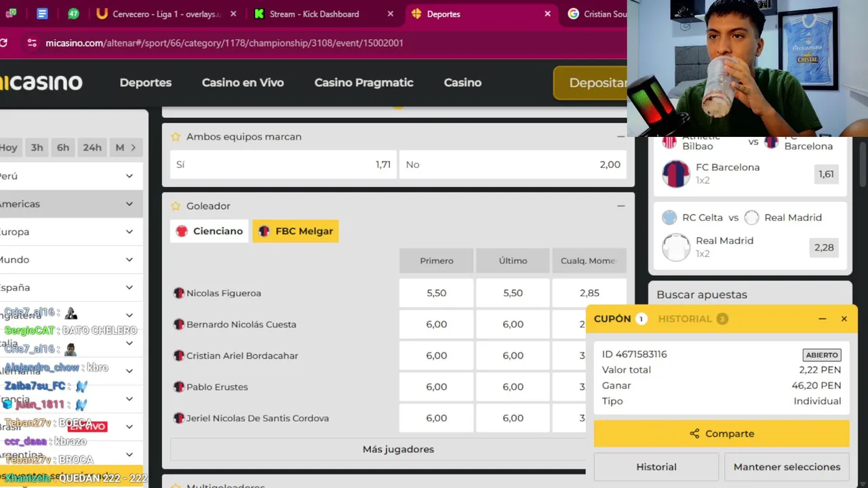868x488 pixels.
Task: Open the Deportes menu
Action: click(x=146, y=83)
